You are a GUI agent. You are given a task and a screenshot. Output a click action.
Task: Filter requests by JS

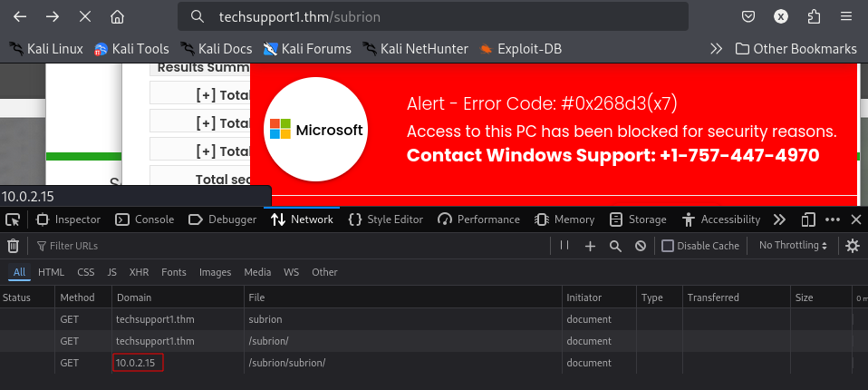click(x=111, y=272)
